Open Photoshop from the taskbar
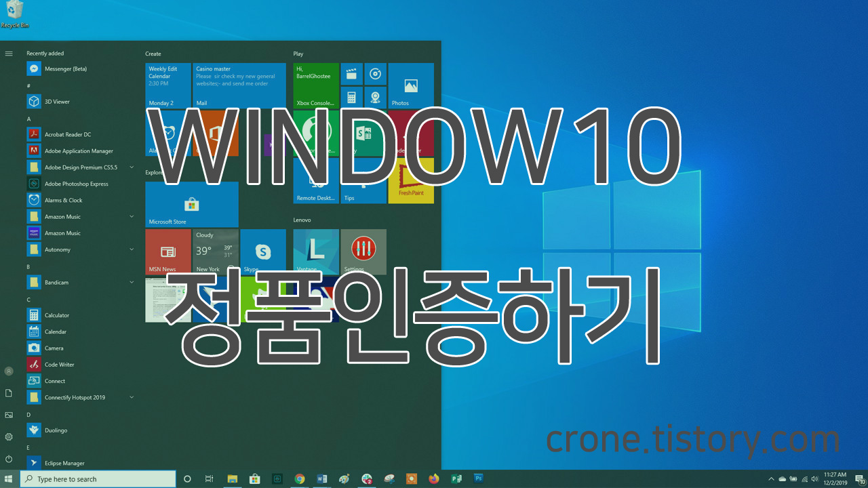 (479, 479)
